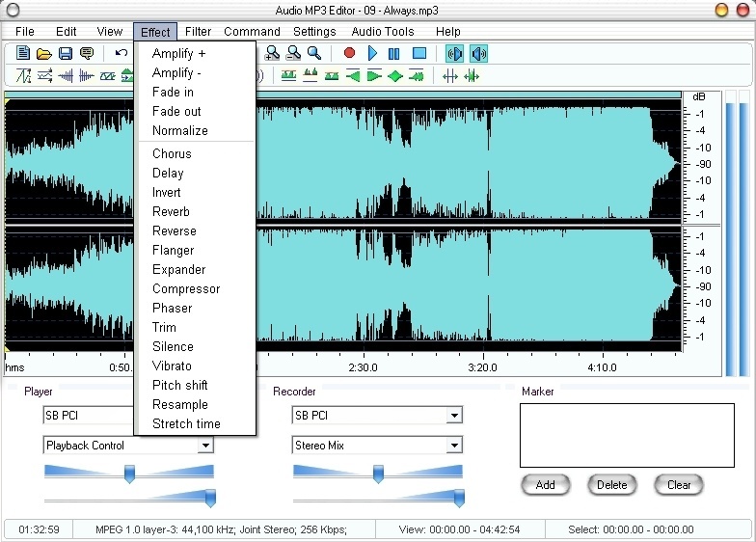Click the 3:20.0 mark on the timeline
Image resolution: width=756 pixels, height=542 pixels.
(482, 367)
